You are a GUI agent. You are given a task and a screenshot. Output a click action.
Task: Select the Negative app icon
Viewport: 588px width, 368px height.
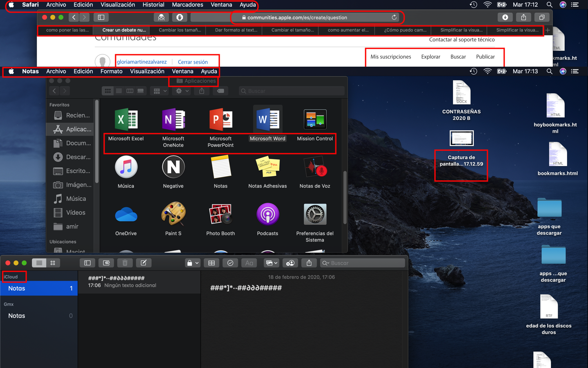click(174, 167)
